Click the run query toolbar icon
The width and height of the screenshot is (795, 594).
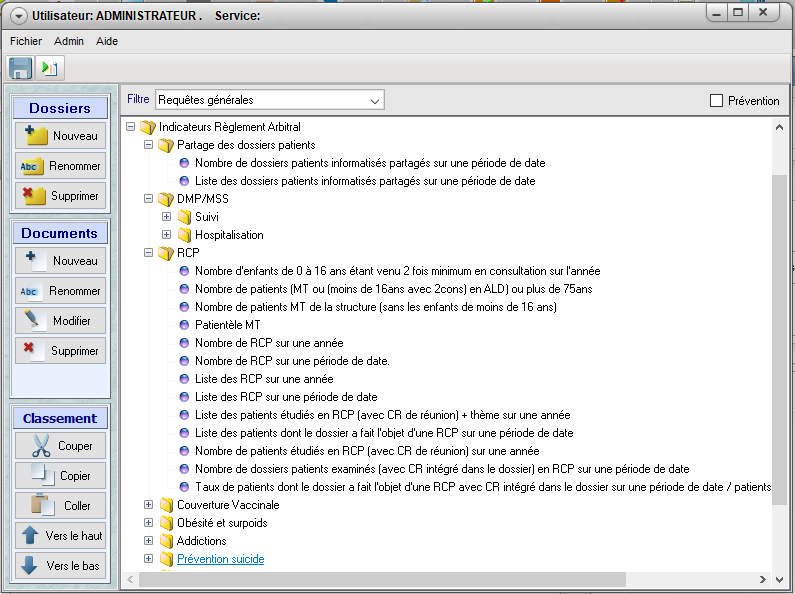[50, 68]
